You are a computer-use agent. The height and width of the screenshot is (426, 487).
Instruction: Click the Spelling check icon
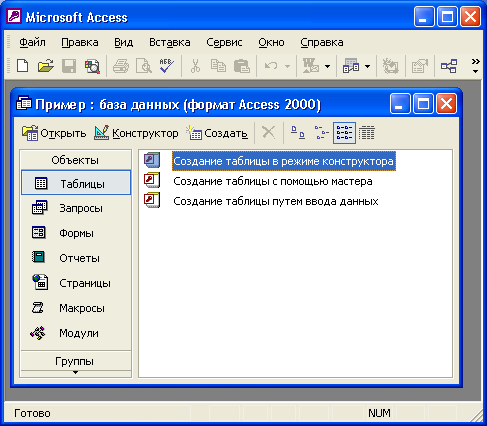point(166,66)
